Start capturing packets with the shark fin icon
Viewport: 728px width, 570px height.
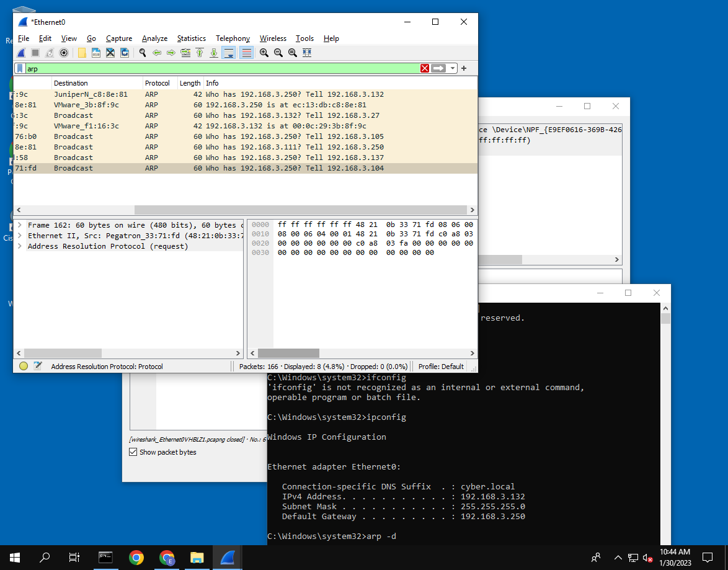21,53
